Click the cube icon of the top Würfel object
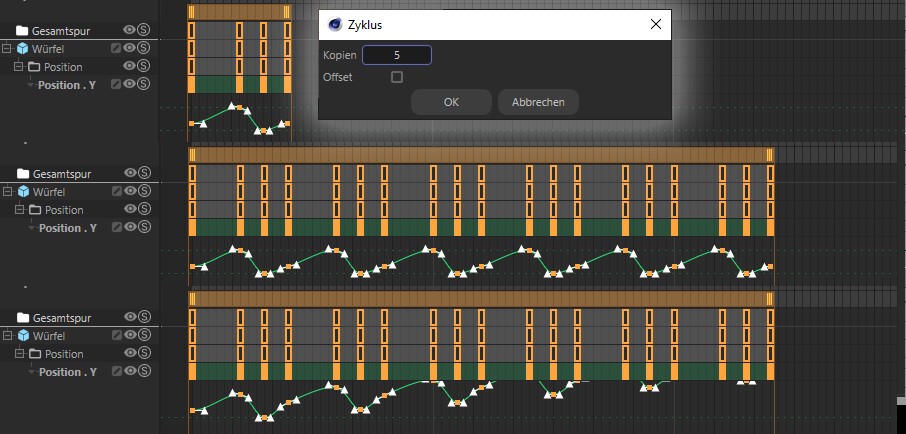This screenshot has width=906, height=434. (23, 49)
